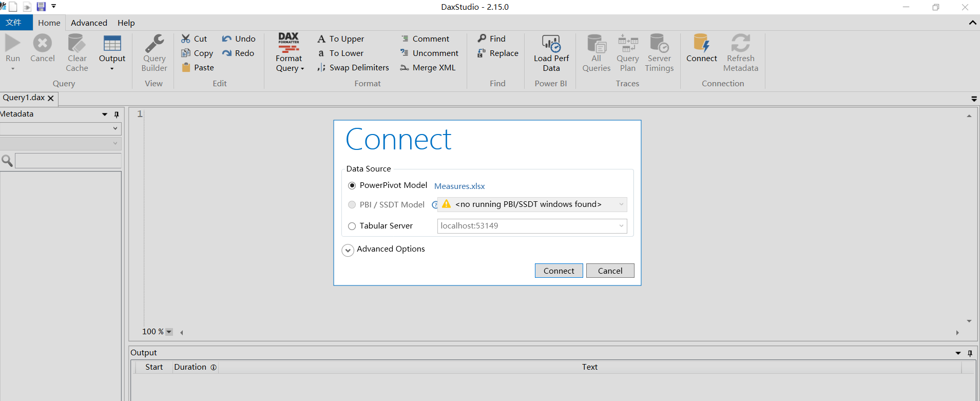Image resolution: width=980 pixels, height=401 pixels.
Task: Click the editor scroll-down arrow
Action: click(x=969, y=321)
